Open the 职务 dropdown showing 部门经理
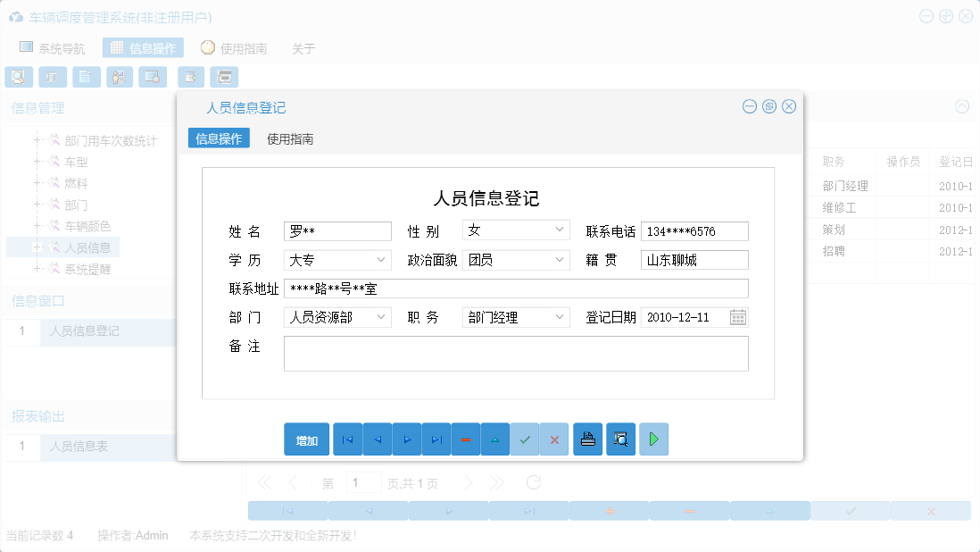This screenshot has width=980, height=552. pos(561,317)
